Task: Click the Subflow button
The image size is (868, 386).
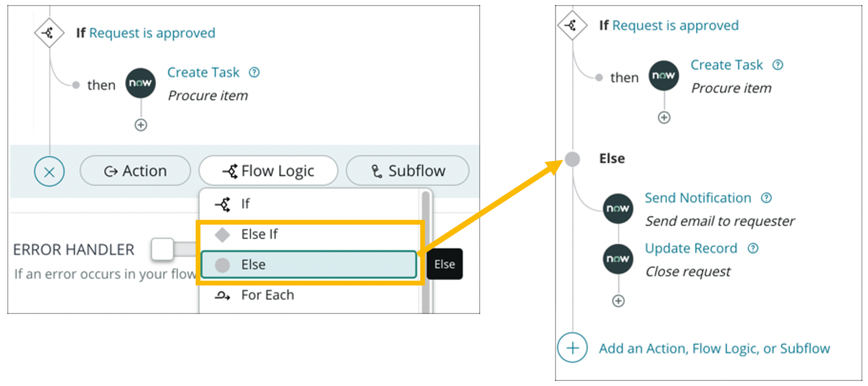Action: point(407,170)
